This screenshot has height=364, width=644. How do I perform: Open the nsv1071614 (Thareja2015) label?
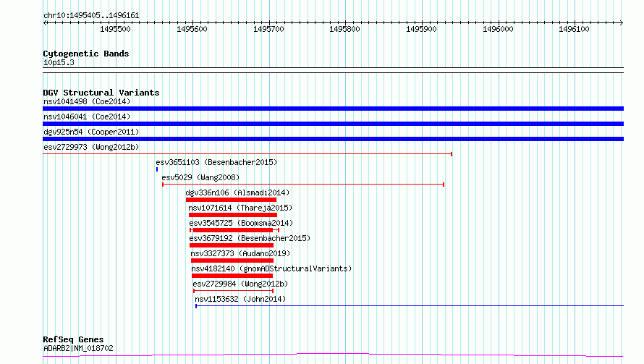pos(240,208)
